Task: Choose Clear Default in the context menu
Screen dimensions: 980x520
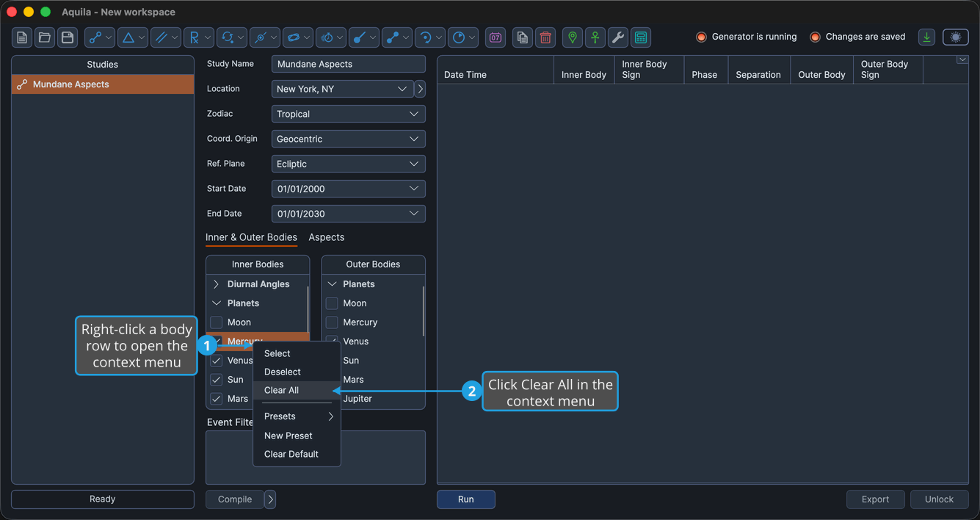Action: pos(297,454)
